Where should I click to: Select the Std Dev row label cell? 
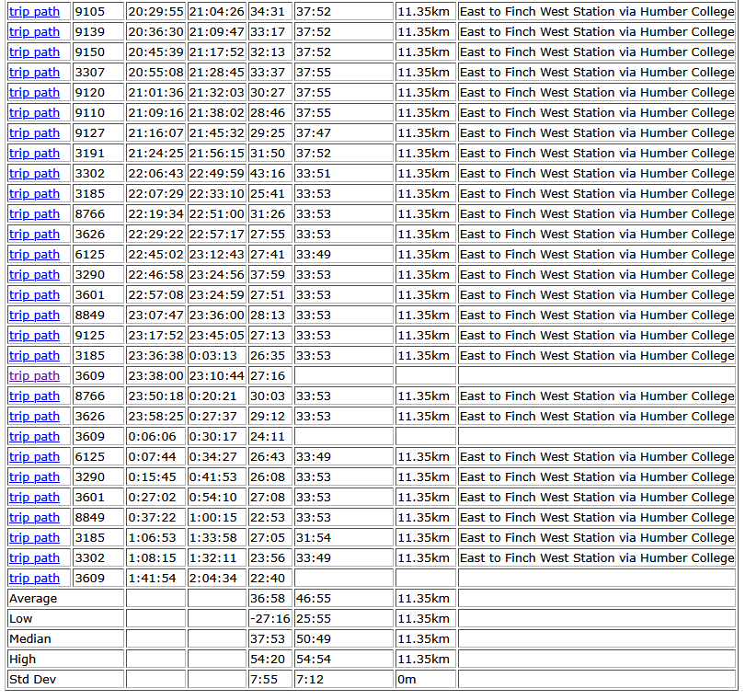(x=64, y=680)
